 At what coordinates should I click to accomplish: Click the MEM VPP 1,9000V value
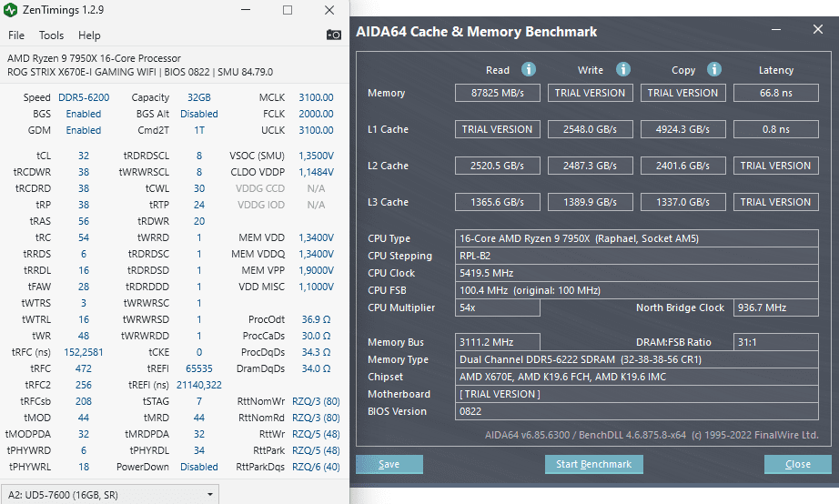(316, 270)
